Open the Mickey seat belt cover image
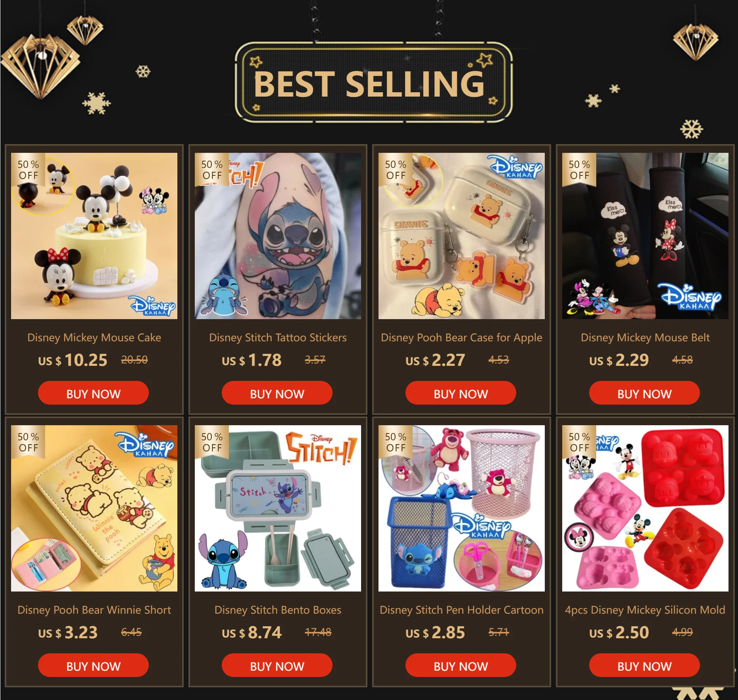The width and height of the screenshot is (738, 700). 645,236
